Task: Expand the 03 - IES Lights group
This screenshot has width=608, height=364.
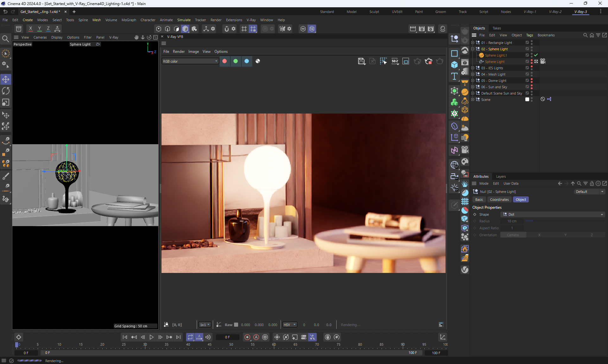Action: [473, 68]
